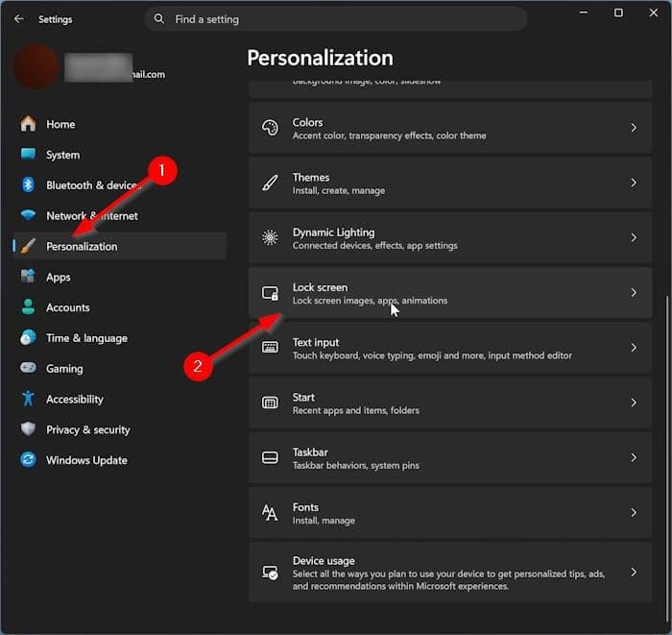Expand Dynamic Lighting row chevron
672x635 pixels.
[634, 237]
